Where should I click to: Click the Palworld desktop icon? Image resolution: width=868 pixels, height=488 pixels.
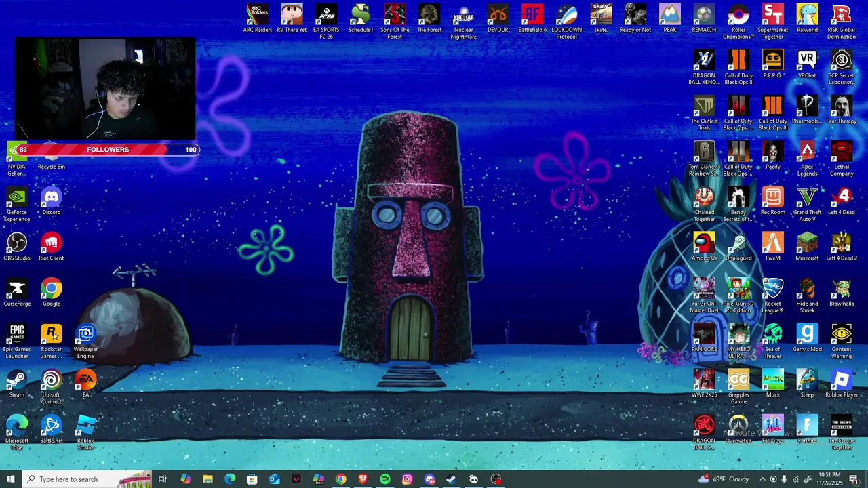pos(807,18)
